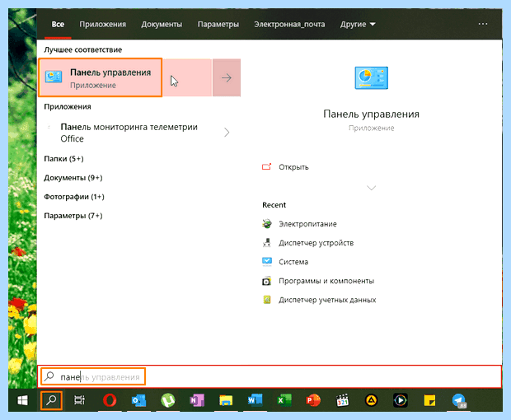Click the Электропитание recent item icon

click(267, 224)
